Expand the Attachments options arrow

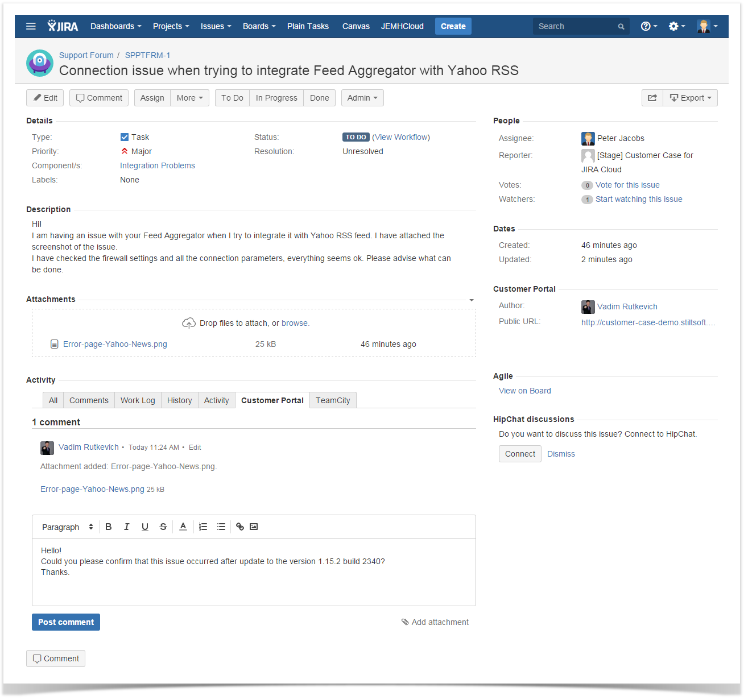[x=472, y=300]
